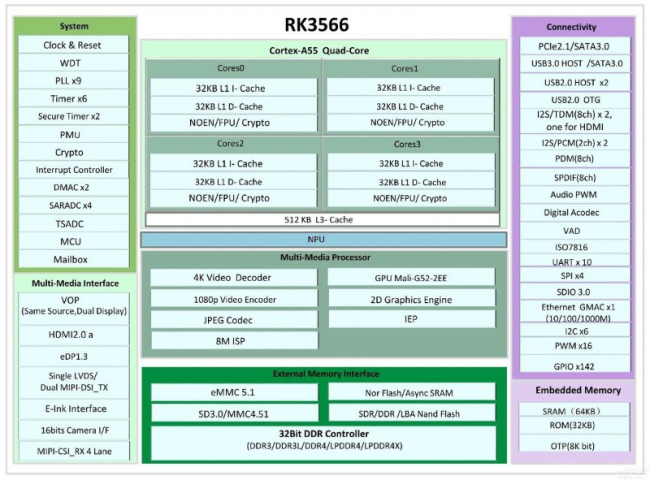Viewport: 650px width, 480px height.
Task: Click the PMU block
Action: (73, 135)
